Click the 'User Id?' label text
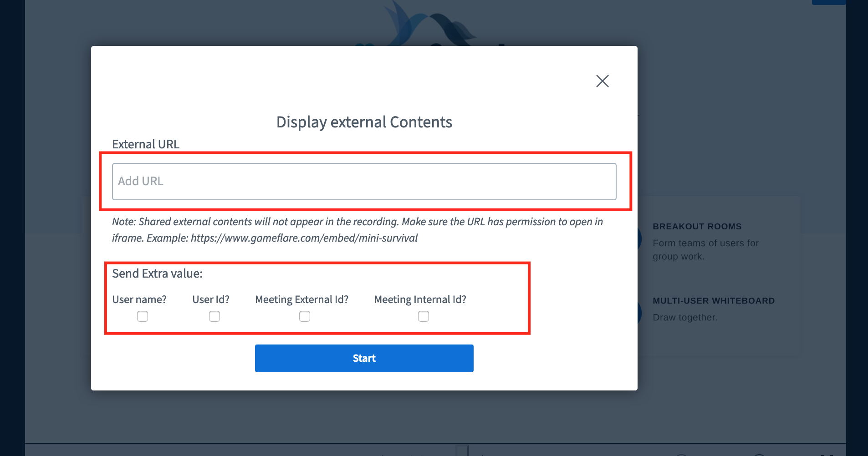868x456 pixels. 211,299
